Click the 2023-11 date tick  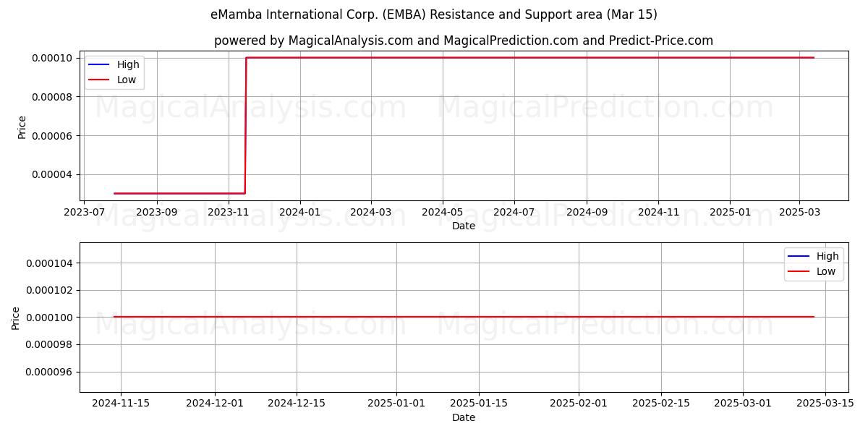228,212
